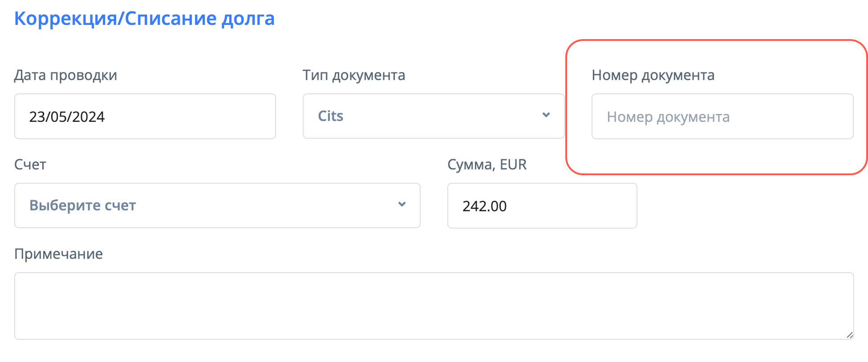Click the 23/05/2024 date value
The height and width of the screenshot is (362, 868).
coord(67,117)
